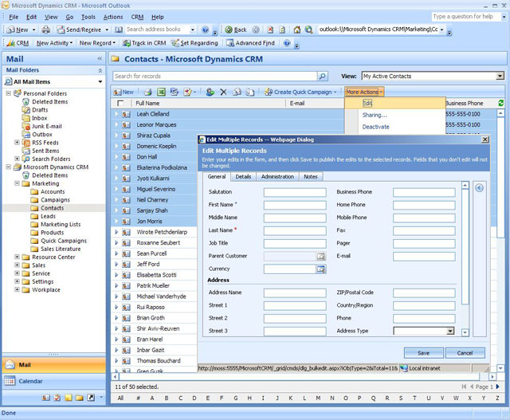This screenshot has height=420, width=510.
Task: Click the First Name field
Action: coord(295,206)
